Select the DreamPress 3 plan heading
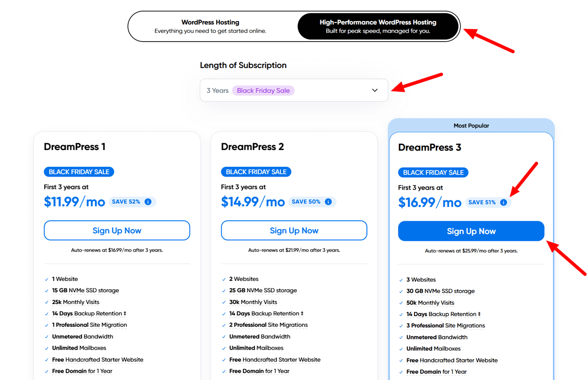The height and width of the screenshot is (380, 588). pos(430,147)
